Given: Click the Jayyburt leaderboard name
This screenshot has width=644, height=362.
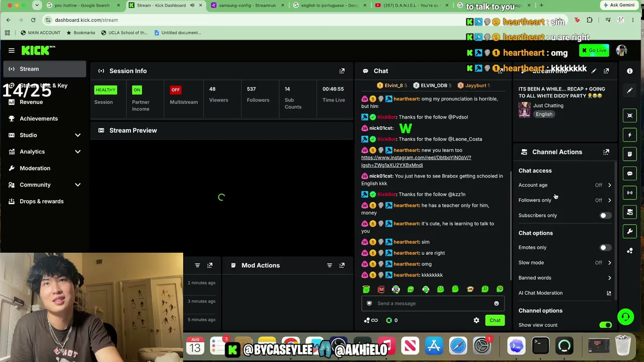Looking at the screenshot, I should point(475,85).
